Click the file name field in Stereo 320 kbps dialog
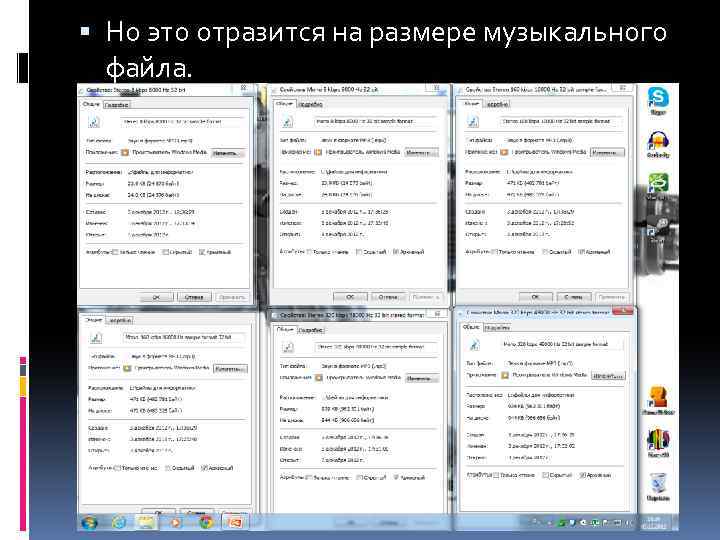Viewport: 720px width, 540px height. tap(377, 347)
